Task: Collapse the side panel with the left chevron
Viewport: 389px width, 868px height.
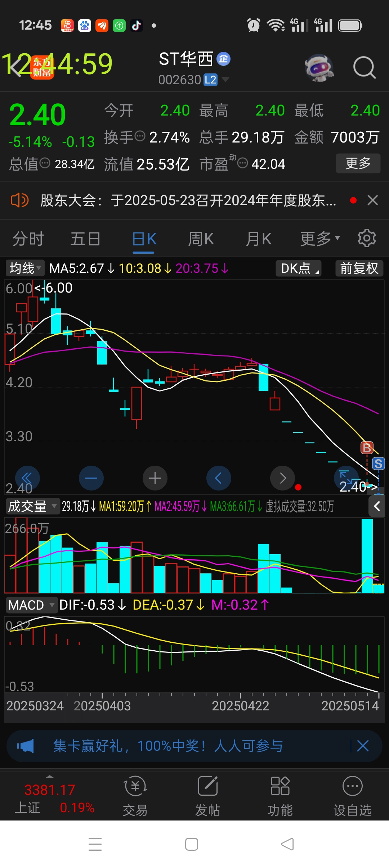Action: pos(377,506)
